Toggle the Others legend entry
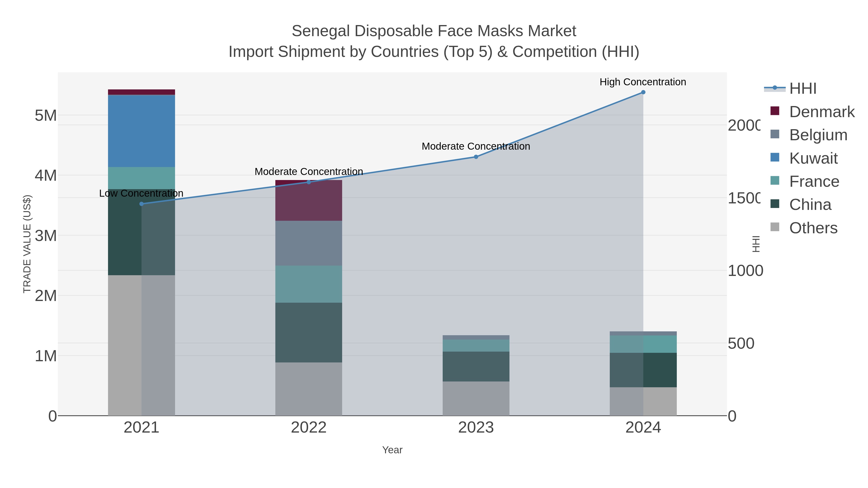Viewport: 868px width, 488px height. point(804,228)
